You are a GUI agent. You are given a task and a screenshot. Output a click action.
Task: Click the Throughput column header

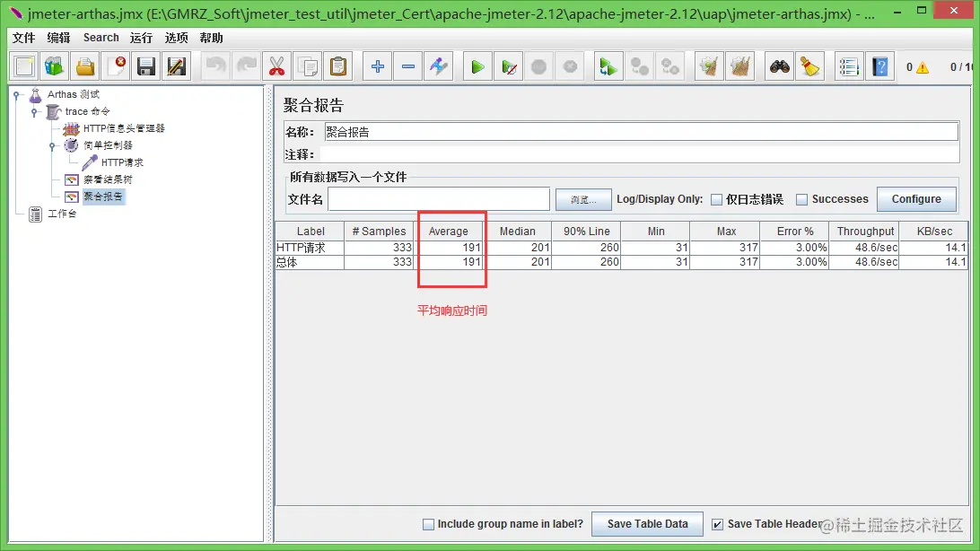(865, 232)
